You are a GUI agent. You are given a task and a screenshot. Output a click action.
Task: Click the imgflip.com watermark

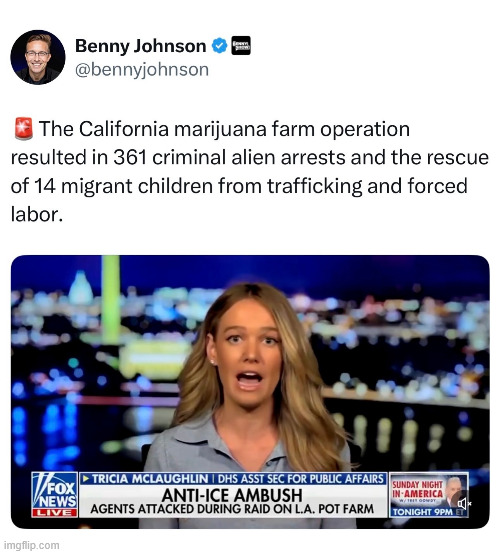[30, 545]
